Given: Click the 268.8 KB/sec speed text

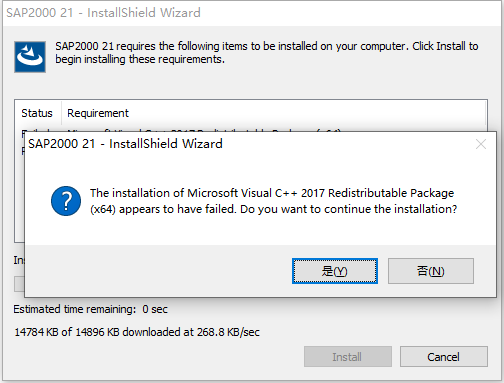Looking at the screenshot, I should tap(228, 332).
